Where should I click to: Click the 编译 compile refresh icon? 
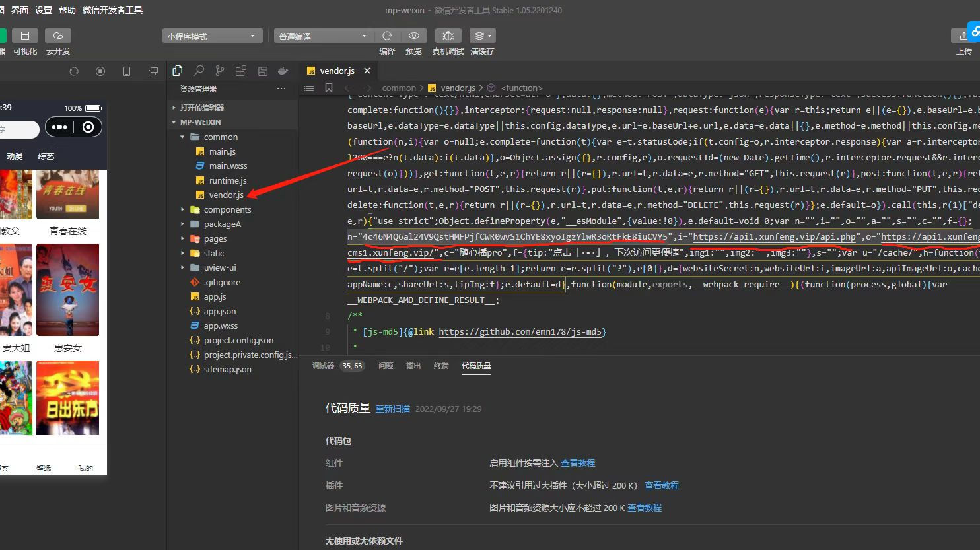click(387, 36)
